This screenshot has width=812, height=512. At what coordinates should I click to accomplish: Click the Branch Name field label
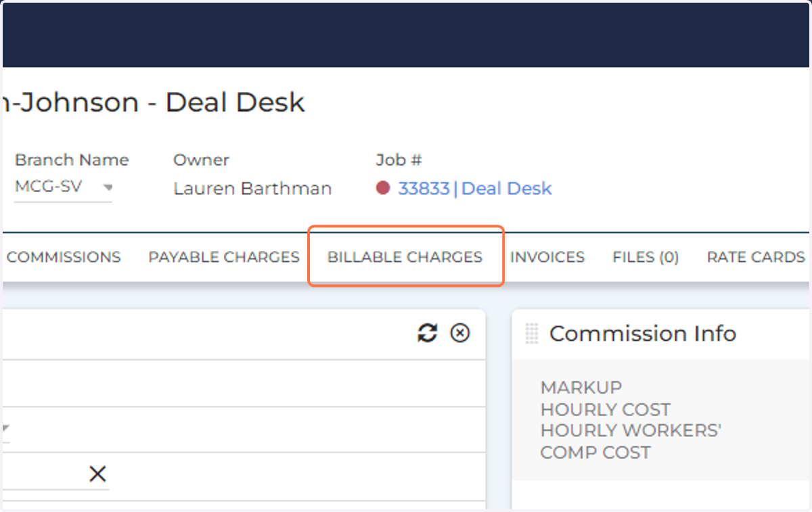(72, 160)
